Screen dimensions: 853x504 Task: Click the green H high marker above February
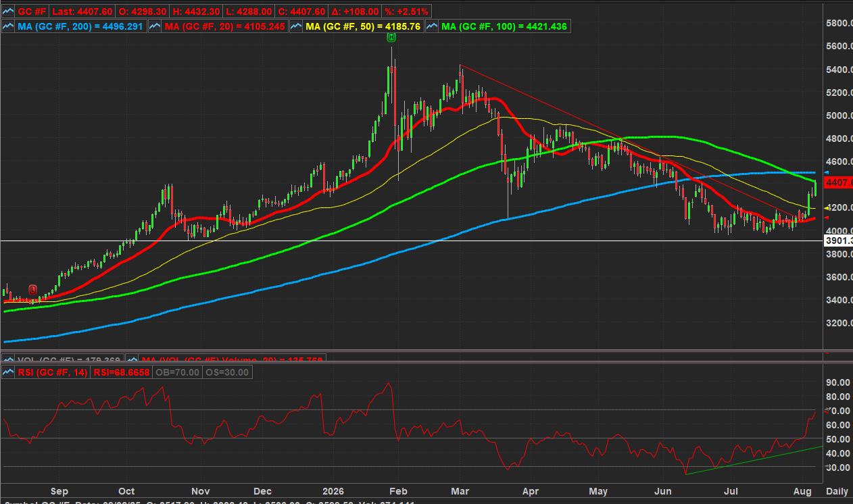pyautogui.click(x=391, y=39)
